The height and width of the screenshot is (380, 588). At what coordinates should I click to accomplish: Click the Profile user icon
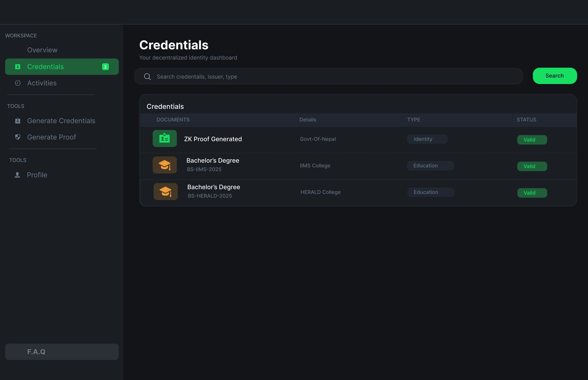17,175
